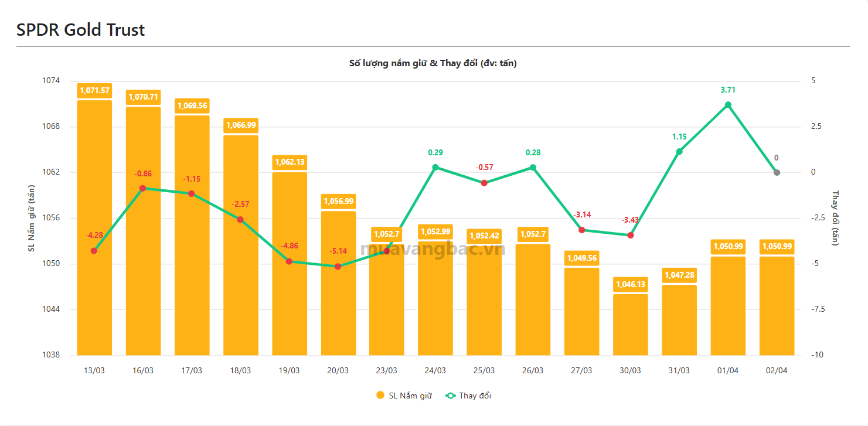Hide the "Thay đổi" line series in legend
This screenshot has width=868, height=426.
[475, 396]
